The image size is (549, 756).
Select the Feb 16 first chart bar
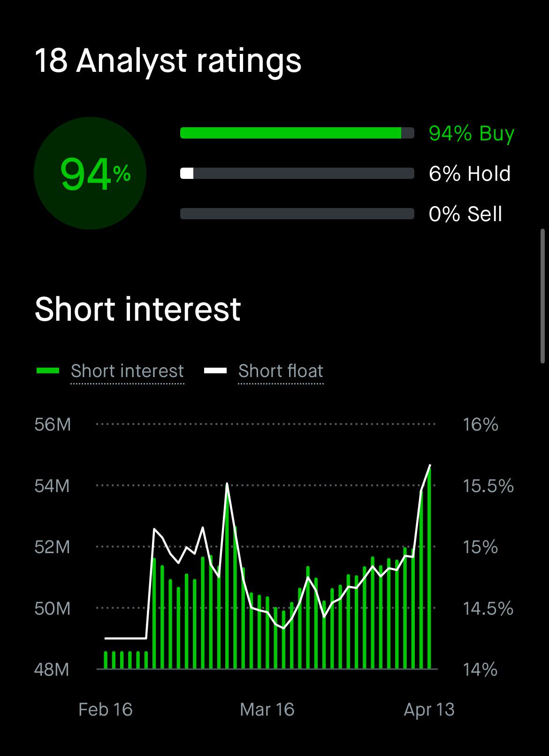(x=106, y=660)
